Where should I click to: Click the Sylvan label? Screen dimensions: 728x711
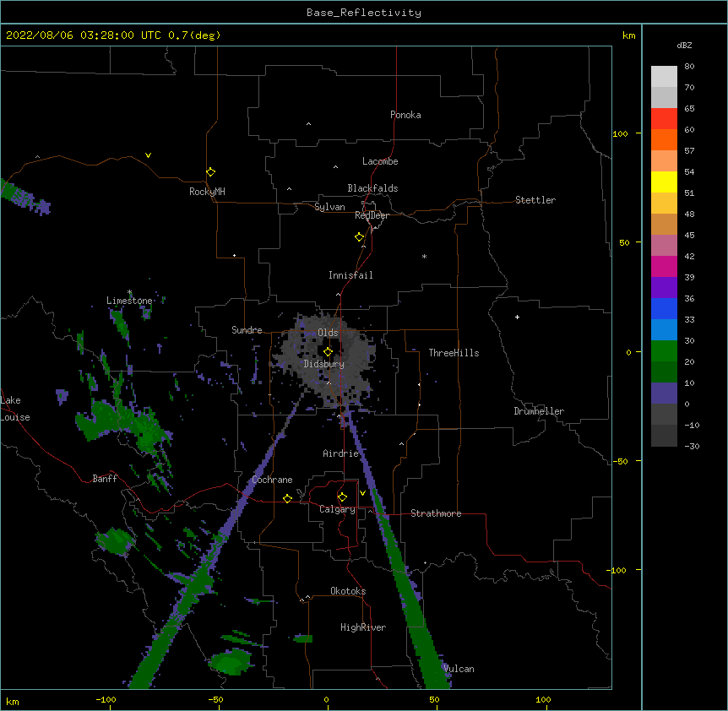coord(329,207)
